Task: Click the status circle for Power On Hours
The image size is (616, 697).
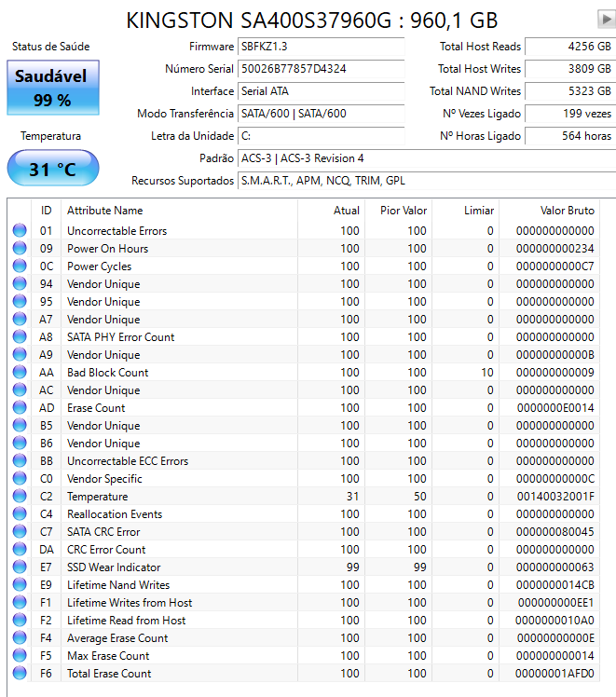Action: tap(20, 248)
